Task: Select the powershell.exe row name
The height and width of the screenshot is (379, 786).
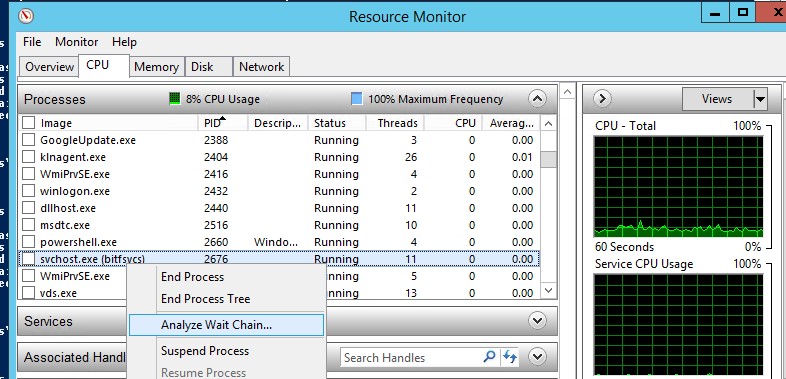Action: click(x=78, y=243)
